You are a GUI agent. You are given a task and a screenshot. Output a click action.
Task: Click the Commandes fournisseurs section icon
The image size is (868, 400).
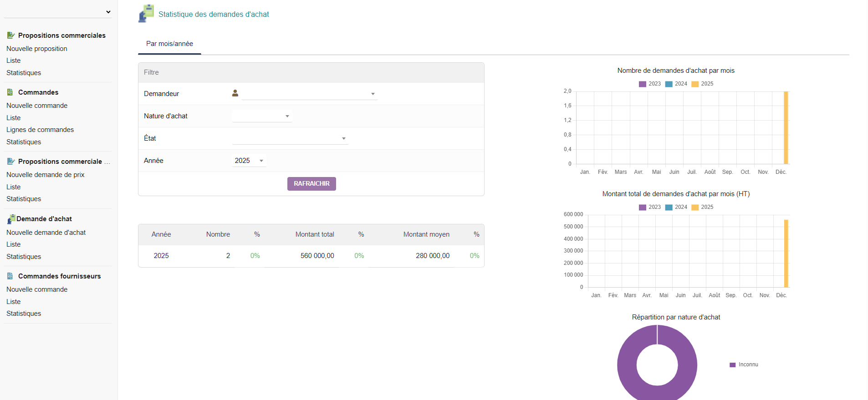[x=10, y=276]
